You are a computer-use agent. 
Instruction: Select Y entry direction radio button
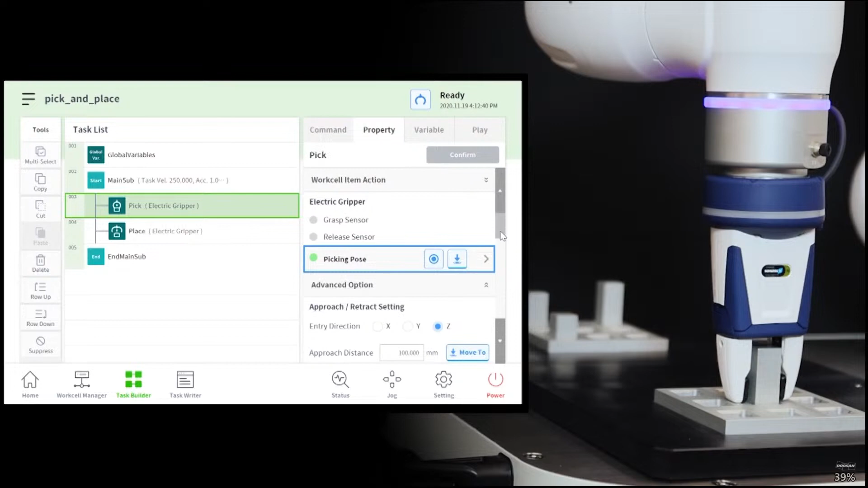[408, 326]
